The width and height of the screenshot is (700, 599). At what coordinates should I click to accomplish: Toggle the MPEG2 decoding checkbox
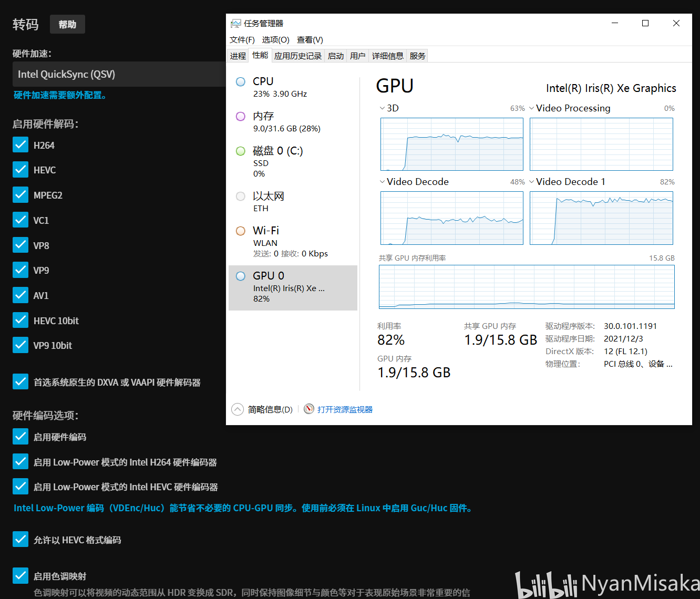click(20, 194)
